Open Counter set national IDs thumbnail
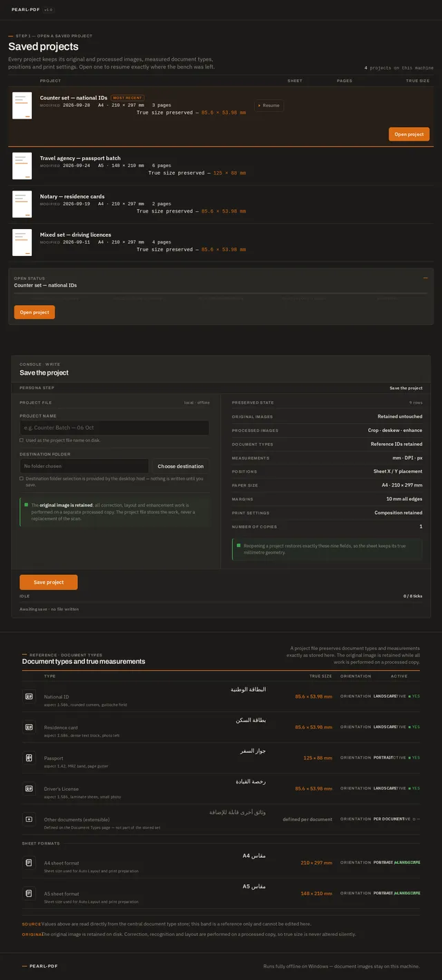The width and height of the screenshot is (442, 980). (22, 106)
